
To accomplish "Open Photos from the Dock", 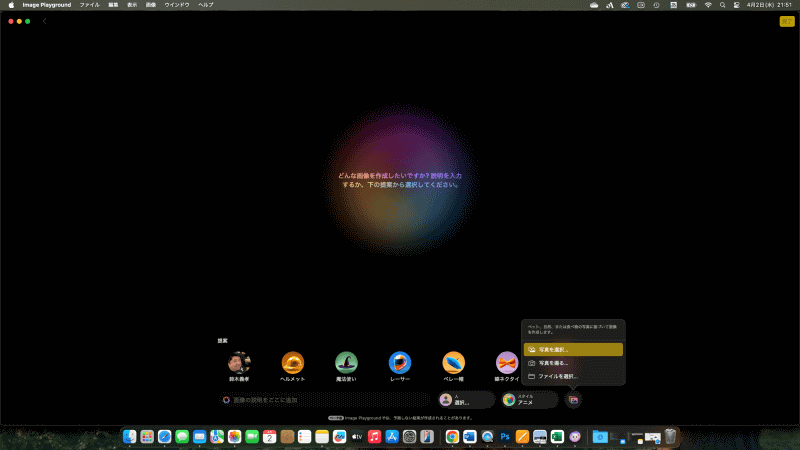I will click(x=235, y=437).
